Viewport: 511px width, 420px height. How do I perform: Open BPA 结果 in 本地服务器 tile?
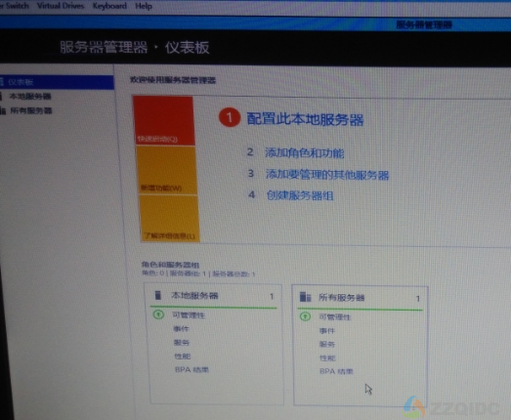(192, 370)
